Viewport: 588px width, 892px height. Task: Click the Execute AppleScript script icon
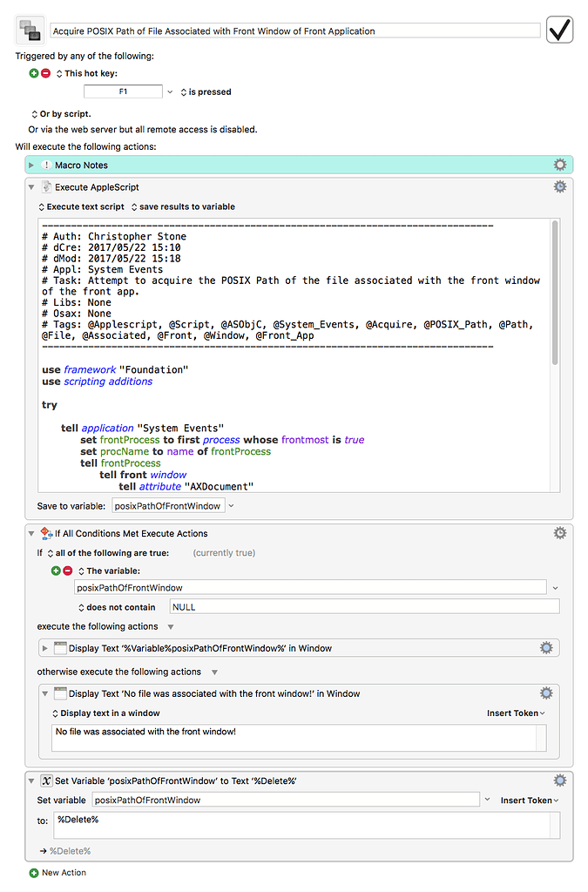click(x=47, y=186)
